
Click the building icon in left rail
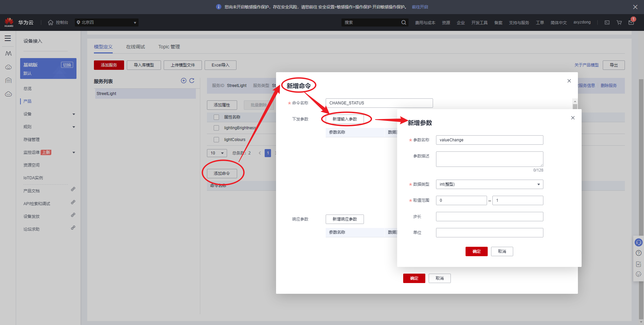[8, 80]
